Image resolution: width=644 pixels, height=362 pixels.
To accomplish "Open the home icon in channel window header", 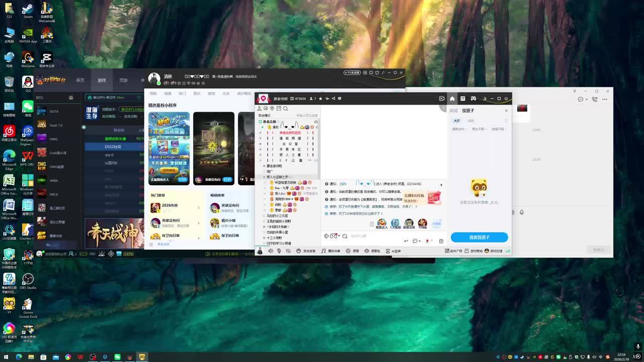I will (452, 99).
